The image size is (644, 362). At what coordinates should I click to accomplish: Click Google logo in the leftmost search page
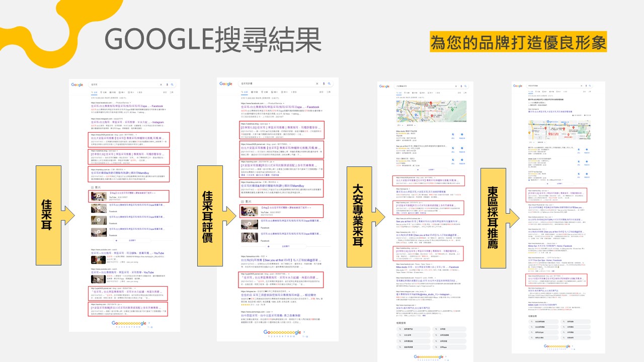[77, 85]
